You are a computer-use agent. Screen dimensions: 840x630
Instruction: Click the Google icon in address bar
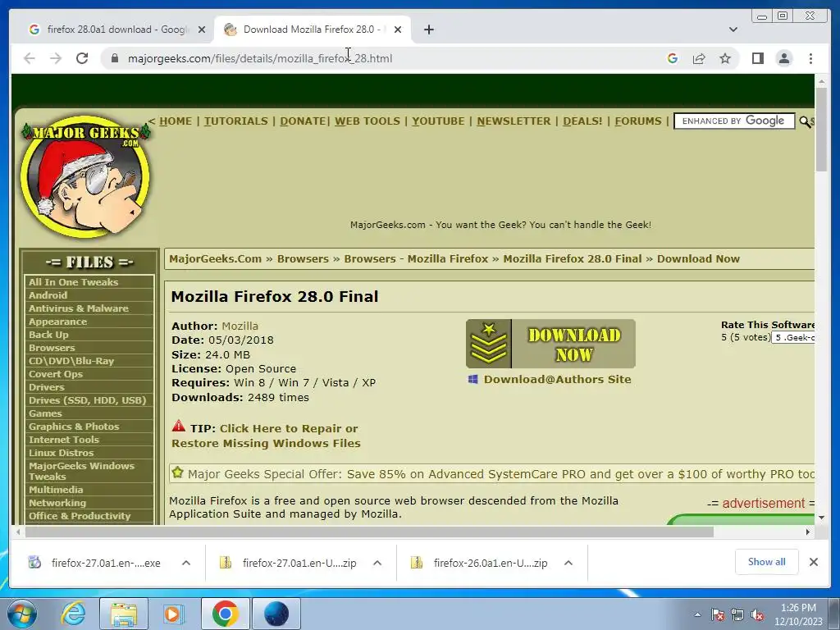pyautogui.click(x=673, y=58)
